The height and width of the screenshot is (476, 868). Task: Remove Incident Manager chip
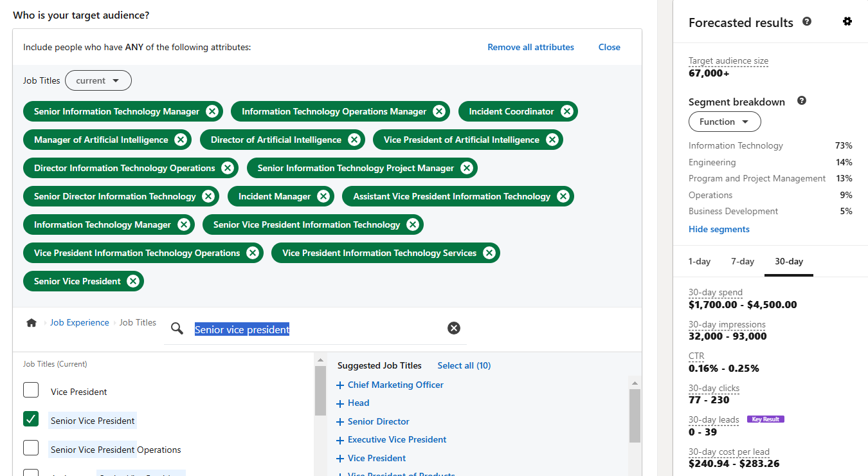pyautogui.click(x=323, y=196)
